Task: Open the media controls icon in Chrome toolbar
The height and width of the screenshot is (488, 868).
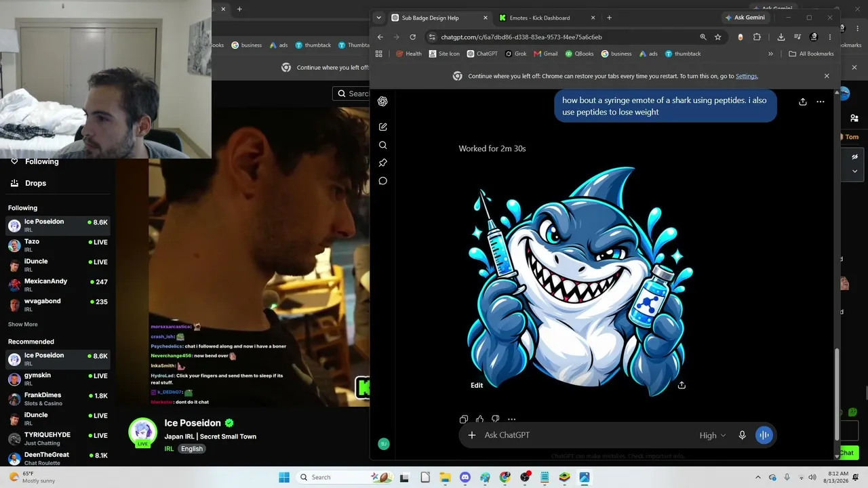Action: click(x=797, y=37)
